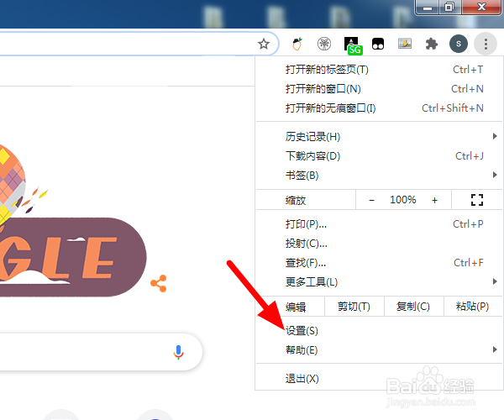Click the 100% zoom value
The width and height of the screenshot is (504, 420).
pos(402,200)
